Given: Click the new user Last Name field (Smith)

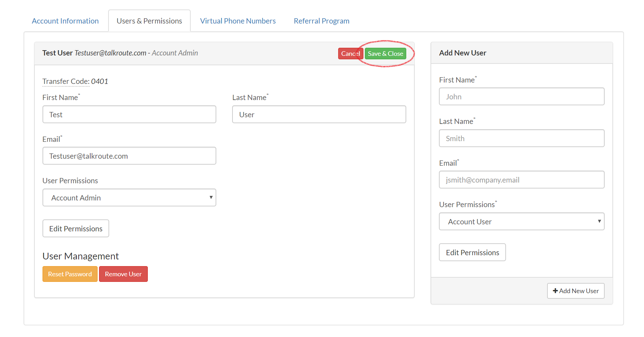Looking at the screenshot, I should pos(521,138).
